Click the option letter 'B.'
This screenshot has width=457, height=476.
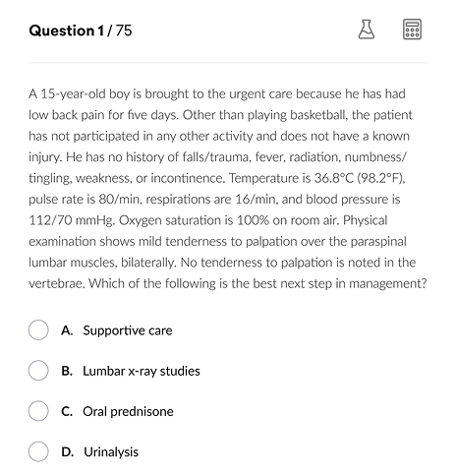[x=67, y=371]
